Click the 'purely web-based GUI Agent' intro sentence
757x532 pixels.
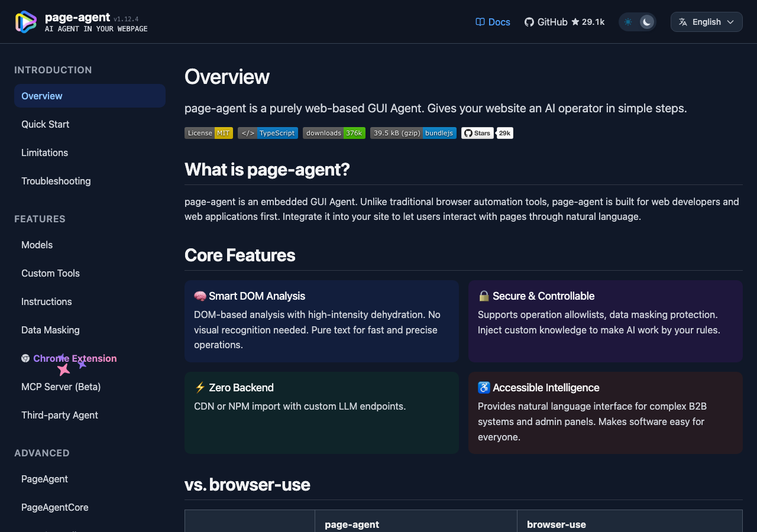436,108
